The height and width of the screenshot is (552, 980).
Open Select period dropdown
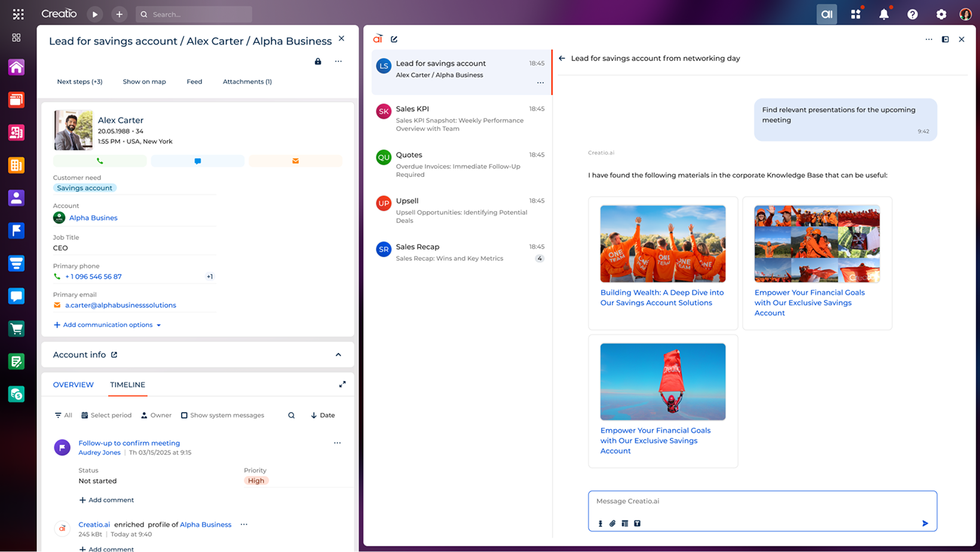[106, 415]
